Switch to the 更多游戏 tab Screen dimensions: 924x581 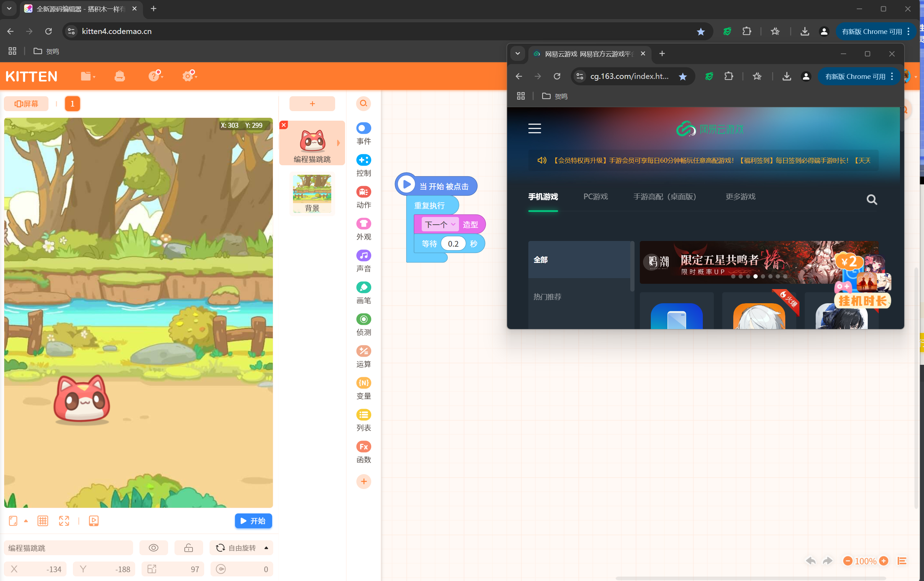click(740, 197)
